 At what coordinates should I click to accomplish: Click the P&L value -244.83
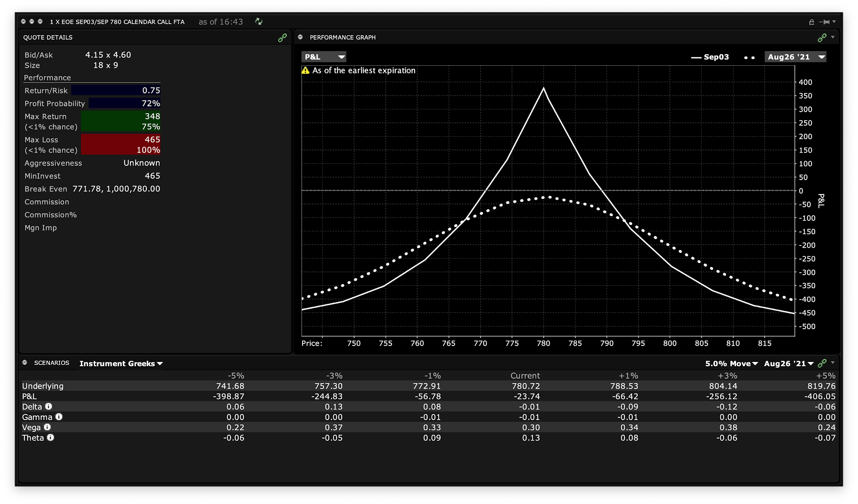pyautogui.click(x=327, y=396)
